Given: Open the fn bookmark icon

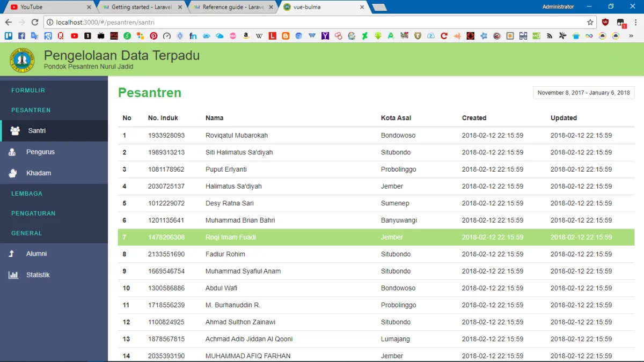Looking at the screenshot, I should tap(193, 36).
